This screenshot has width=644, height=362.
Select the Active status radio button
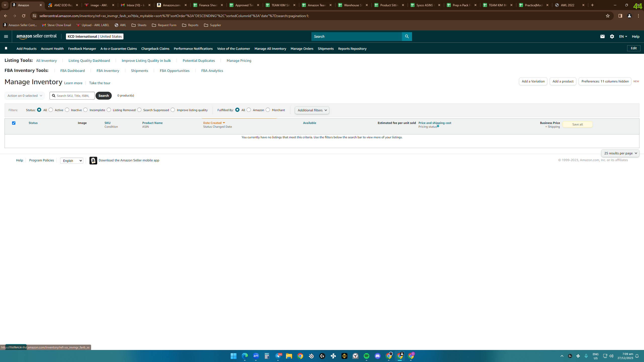pos(51,110)
